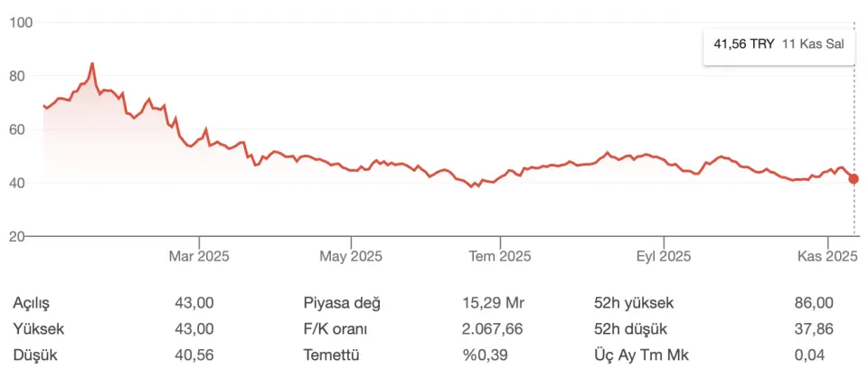Click the 15,29 Mr market cap value

(493, 303)
